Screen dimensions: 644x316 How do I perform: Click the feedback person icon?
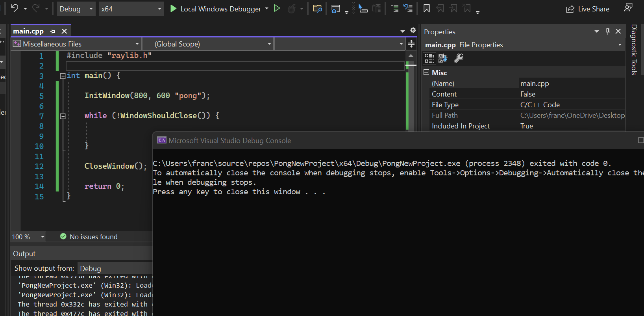point(628,7)
